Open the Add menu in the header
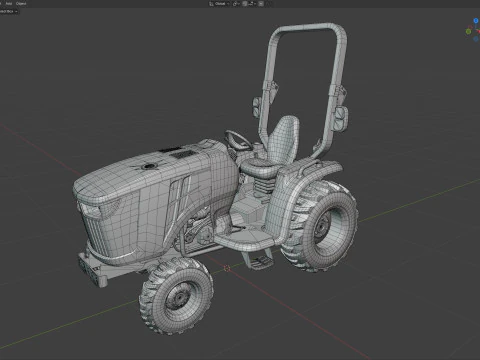 (9, 3)
